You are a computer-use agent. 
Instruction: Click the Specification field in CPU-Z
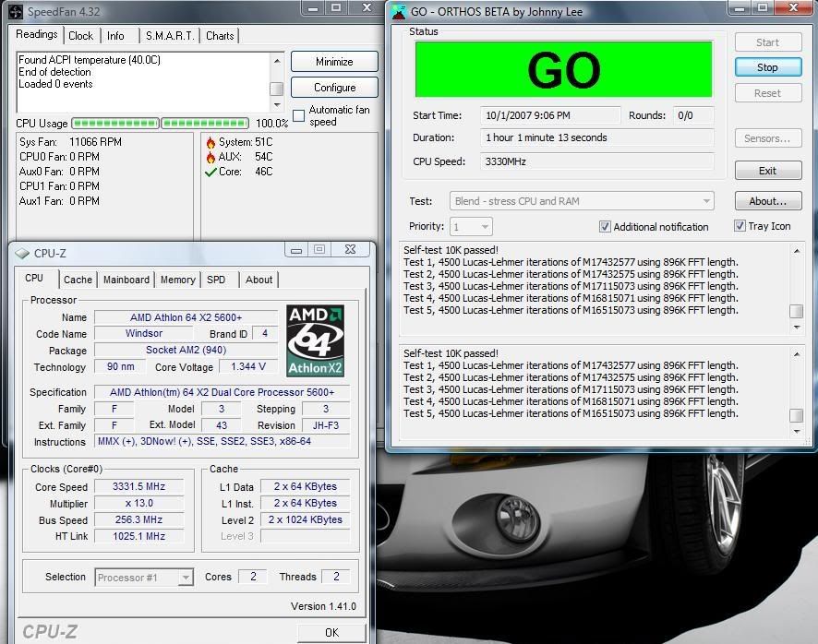pos(222,392)
